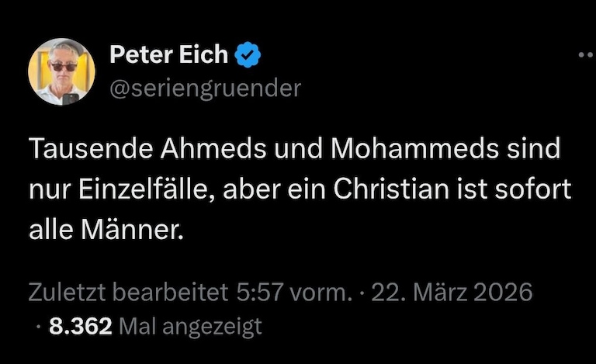Click the display name Peter Eich
The image size is (596, 364).
[x=169, y=55]
